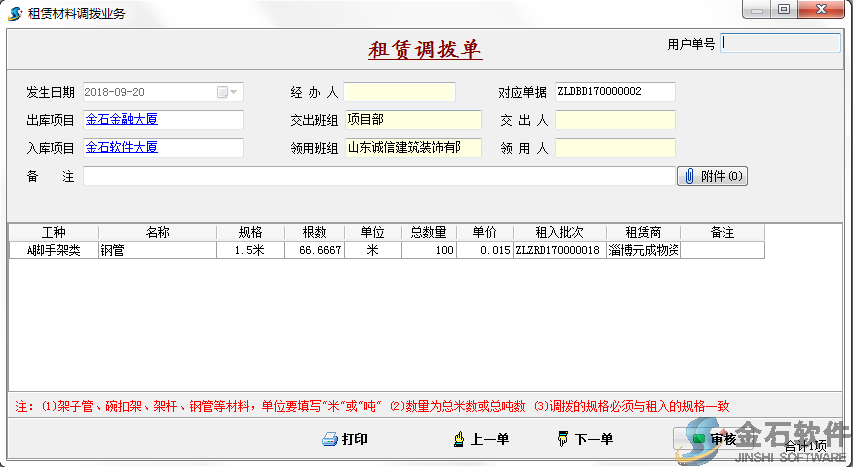853x467 pixels.
Task: Click the 租入批次 cell ZLZRD170000018
Action: click(558, 251)
